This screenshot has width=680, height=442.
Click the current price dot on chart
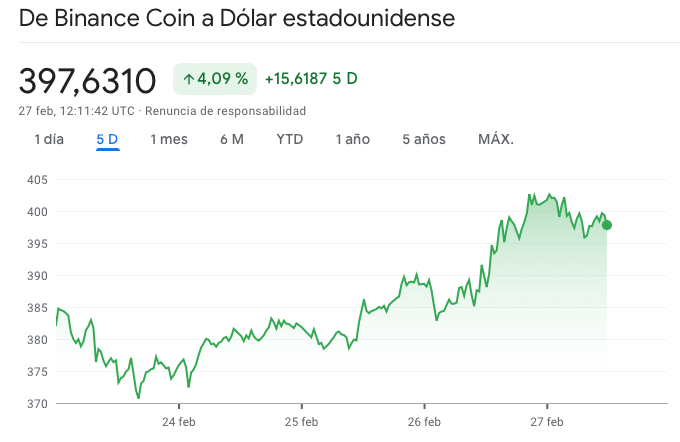607,225
